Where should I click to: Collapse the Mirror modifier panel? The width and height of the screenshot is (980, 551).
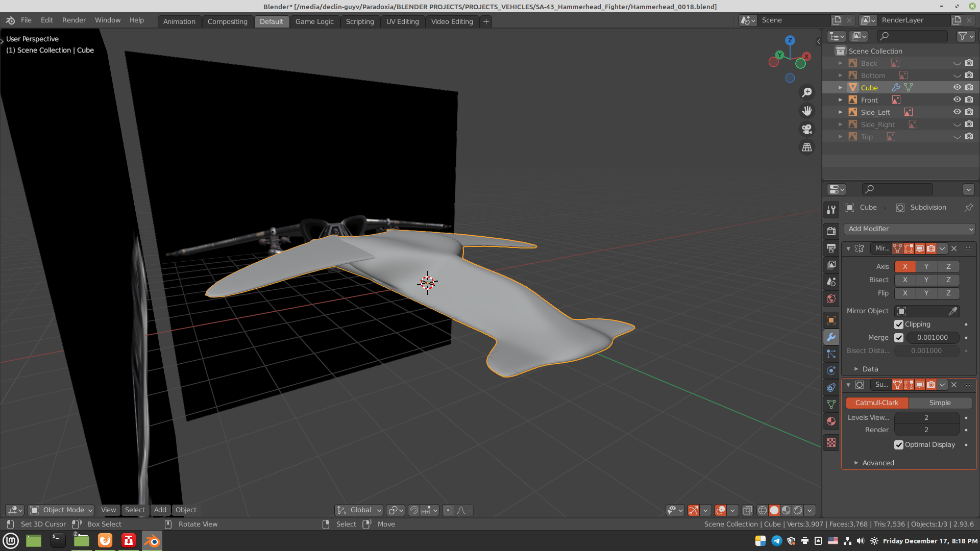(x=848, y=248)
